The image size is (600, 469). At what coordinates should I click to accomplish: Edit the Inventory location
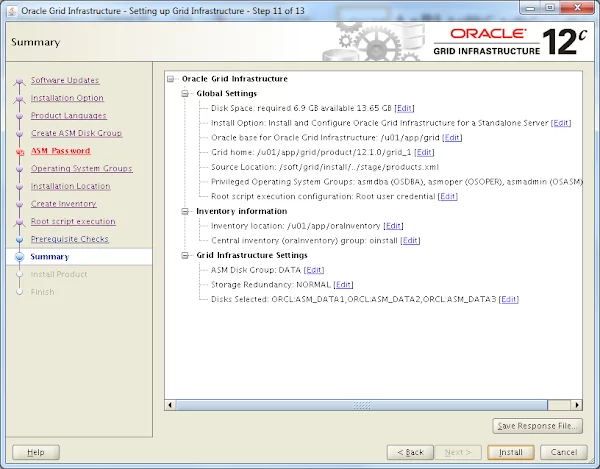point(393,226)
